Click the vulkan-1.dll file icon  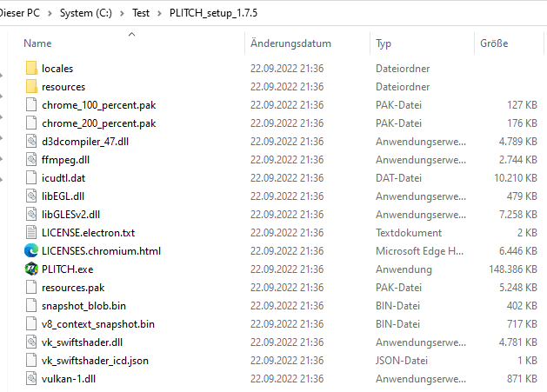click(x=31, y=378)
